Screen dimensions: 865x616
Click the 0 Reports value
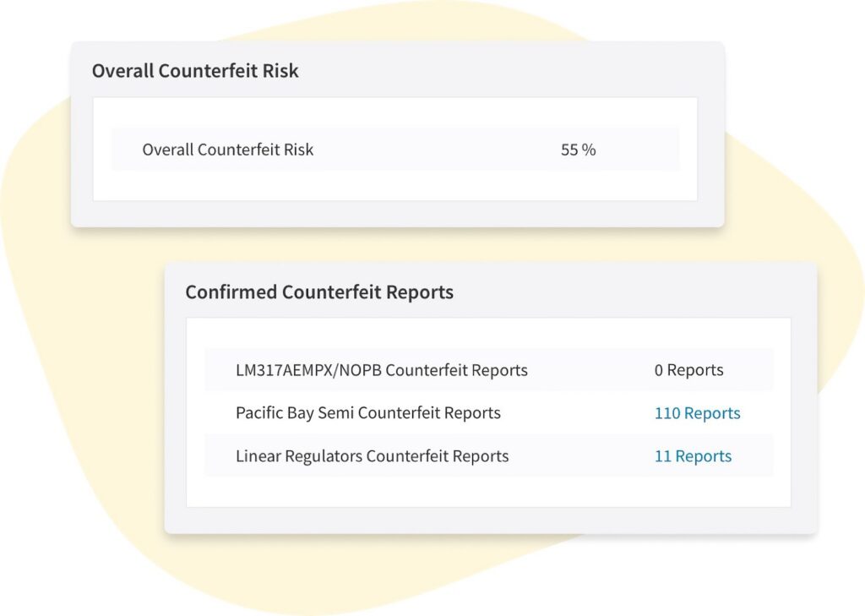(x=688, y=370)
